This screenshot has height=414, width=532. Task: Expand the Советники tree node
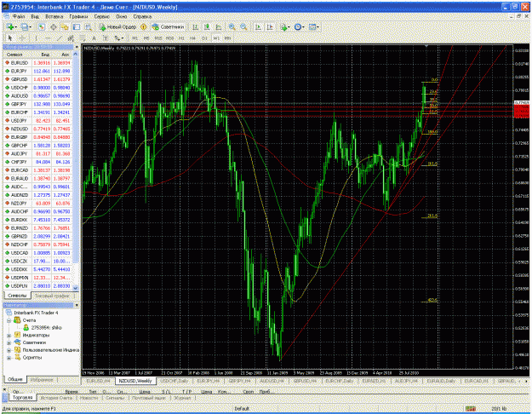(9, 342)
